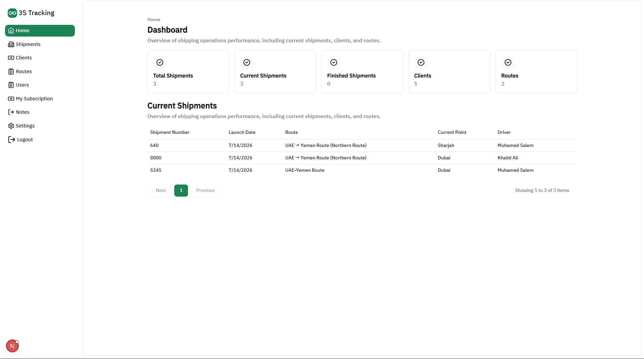The image size is (644, 359).
Task: Go to My Subscription page
Action: (x=40, y=99)
